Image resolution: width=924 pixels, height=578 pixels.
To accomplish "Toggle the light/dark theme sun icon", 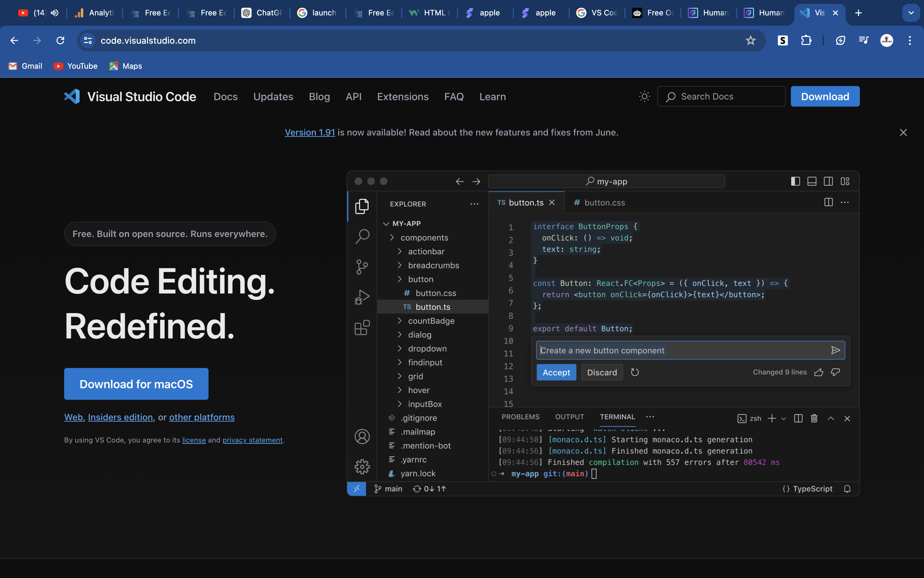I will (645, 96).
